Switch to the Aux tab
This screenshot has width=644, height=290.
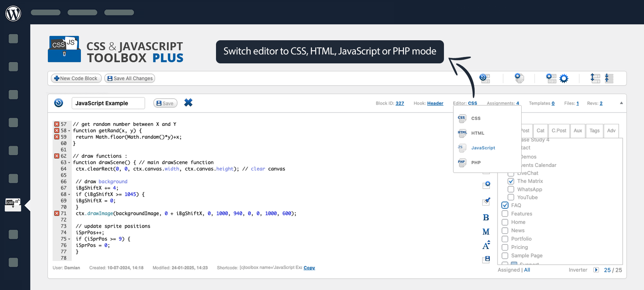tap(578, 131)
